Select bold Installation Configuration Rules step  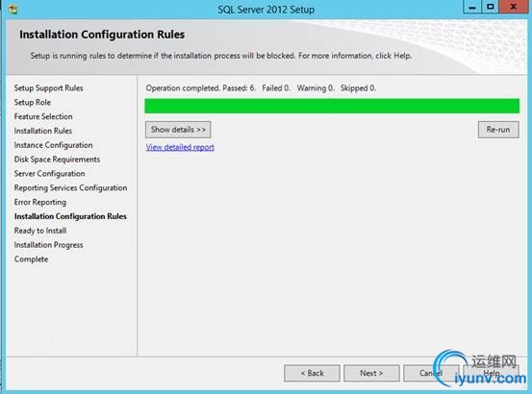coord(70,216)
